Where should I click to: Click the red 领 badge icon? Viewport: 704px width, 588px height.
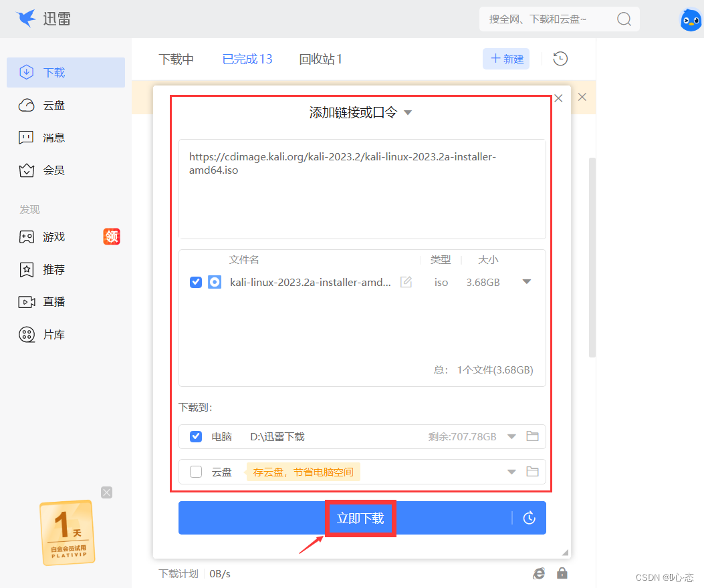[112, 237]
